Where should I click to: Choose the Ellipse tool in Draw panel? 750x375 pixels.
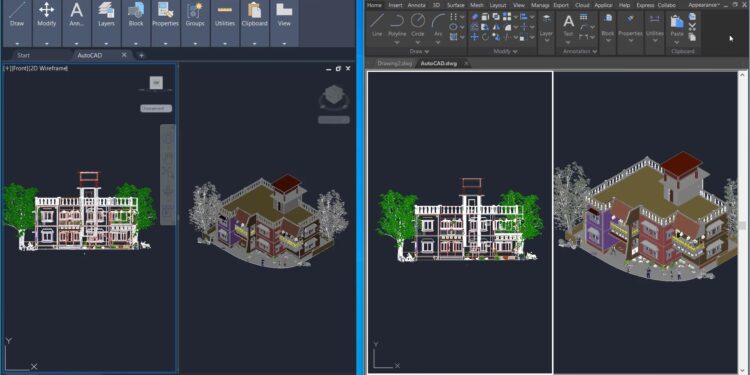453,27
